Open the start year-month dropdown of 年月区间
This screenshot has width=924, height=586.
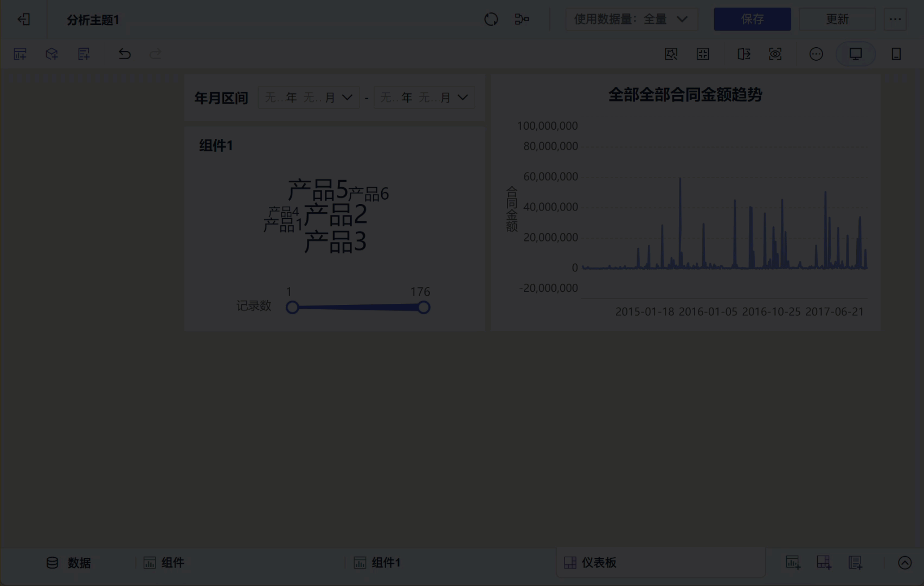tap(308, 97)
